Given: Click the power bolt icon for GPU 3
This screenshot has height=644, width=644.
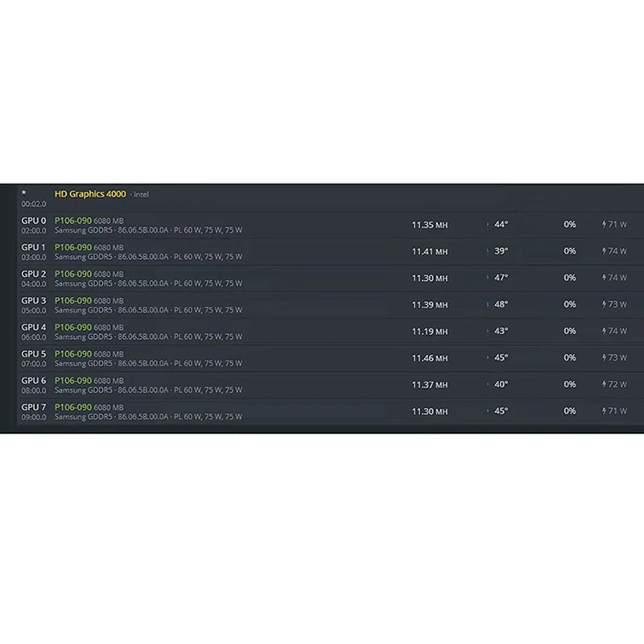Looking at the screenshot, I should [x=605, y=304].
